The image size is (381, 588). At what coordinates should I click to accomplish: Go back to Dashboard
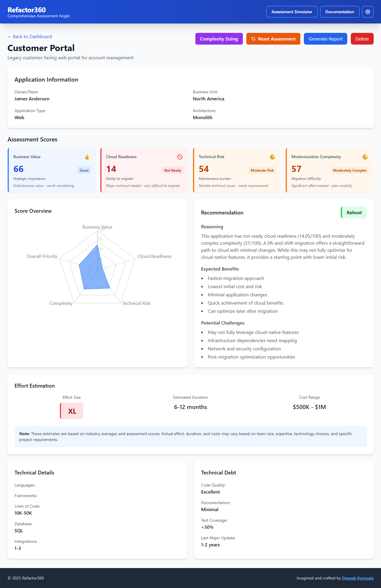coord(30,36)
